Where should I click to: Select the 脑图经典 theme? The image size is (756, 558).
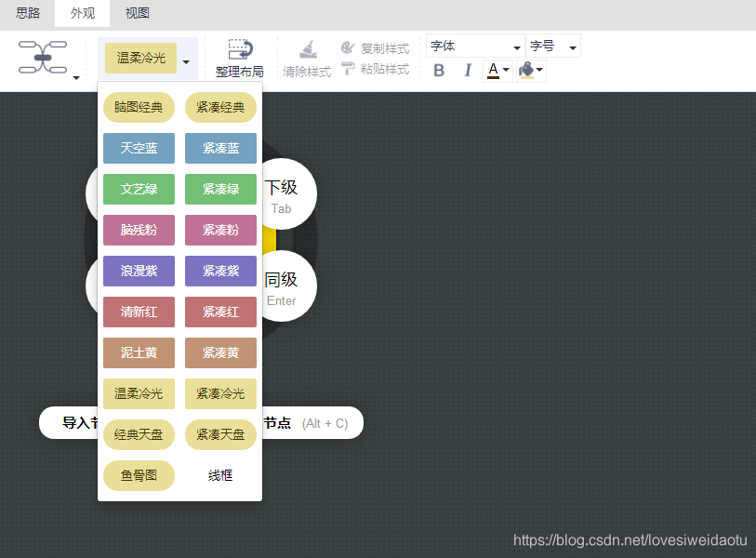[x=139, y=107]
